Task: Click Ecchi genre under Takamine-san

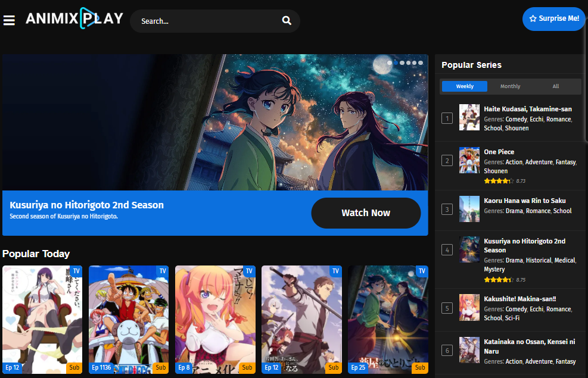Action: click(x=536, y=119)
